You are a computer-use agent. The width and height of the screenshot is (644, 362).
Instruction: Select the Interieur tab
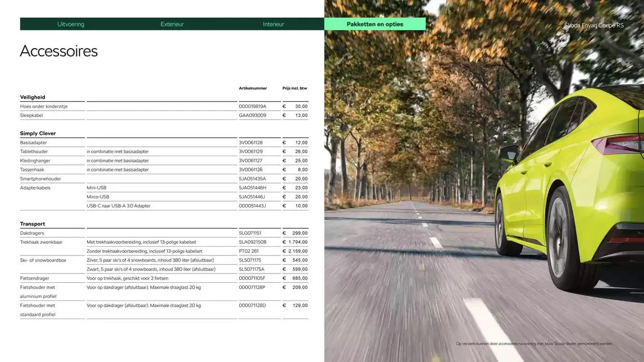point(273,24)
